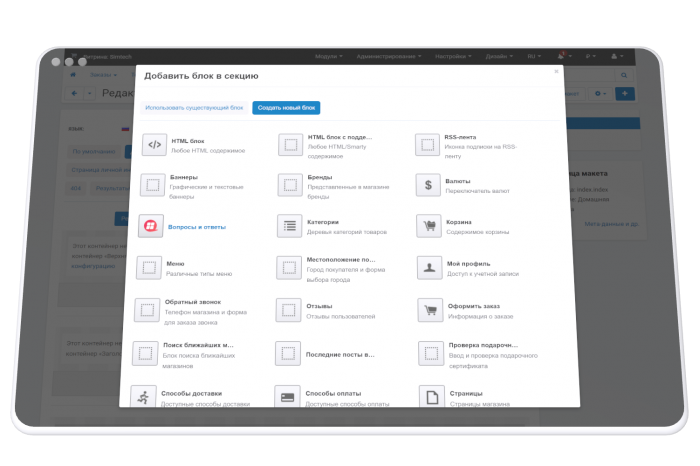Screen dimensions: 700x466
Task: Choose the Обратный звонок block icon
Action: (147, 310)
